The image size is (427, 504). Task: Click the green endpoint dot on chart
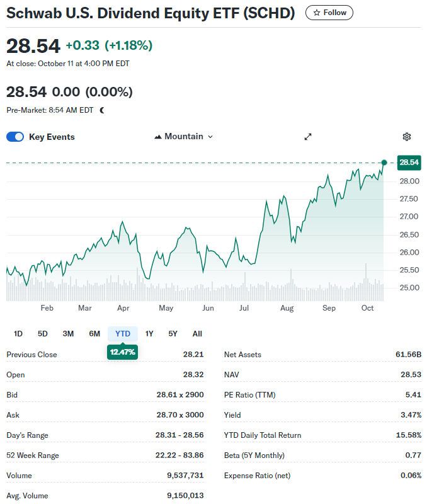[x=384, y=163]
